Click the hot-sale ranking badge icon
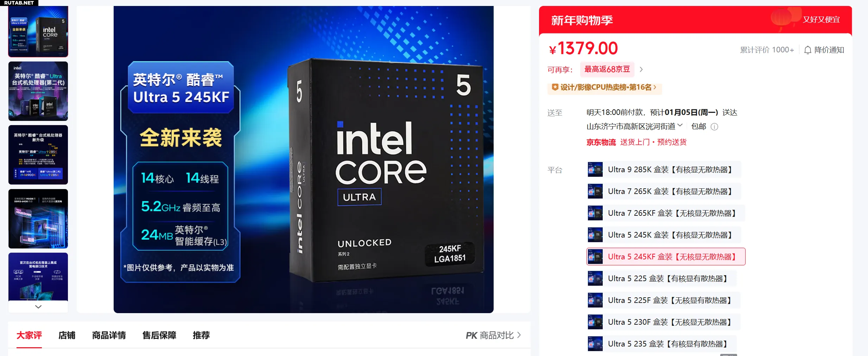The height and width of the screenshot is (356, 868). pyautogui.click(x=555, y=87)
